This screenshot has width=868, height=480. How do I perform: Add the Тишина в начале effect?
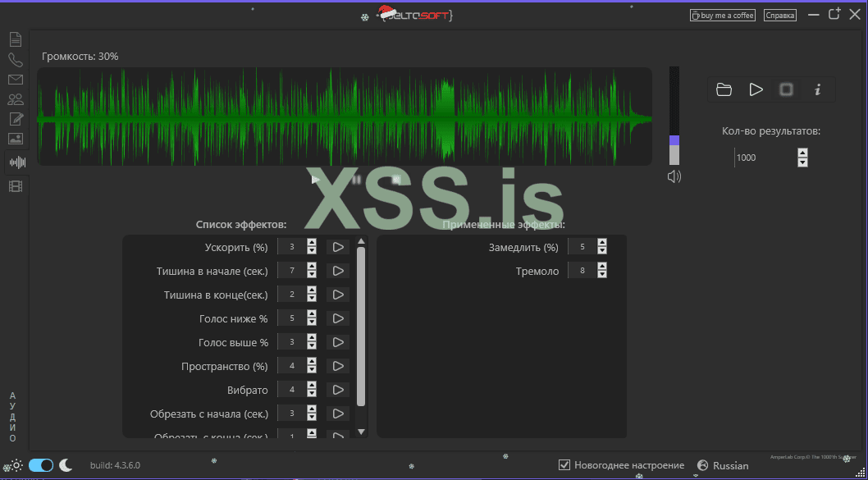[x=338, y=271]
